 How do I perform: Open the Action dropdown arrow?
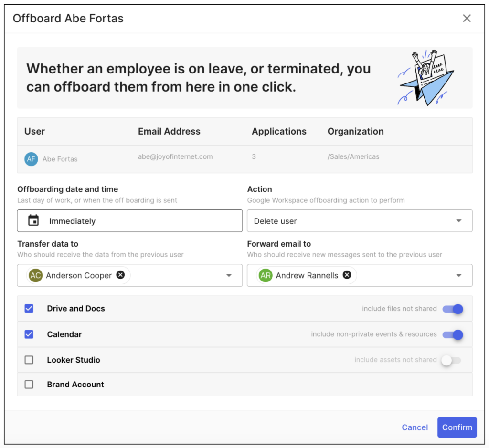tap(458, 221)
